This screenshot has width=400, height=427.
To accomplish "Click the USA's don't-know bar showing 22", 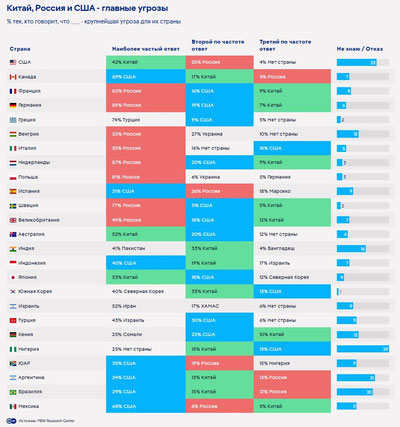I will 357,62.
